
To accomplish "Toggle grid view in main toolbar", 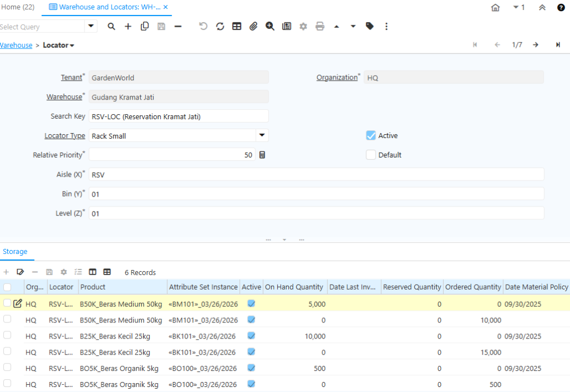I will click(x=237, y=27).
